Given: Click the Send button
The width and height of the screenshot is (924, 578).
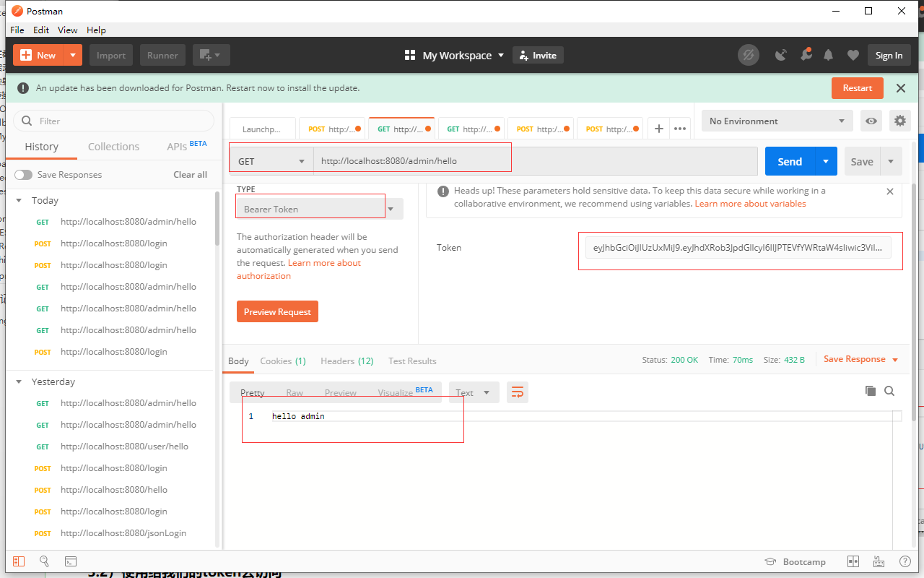Looking at the screenshot, I should point(790,161).
